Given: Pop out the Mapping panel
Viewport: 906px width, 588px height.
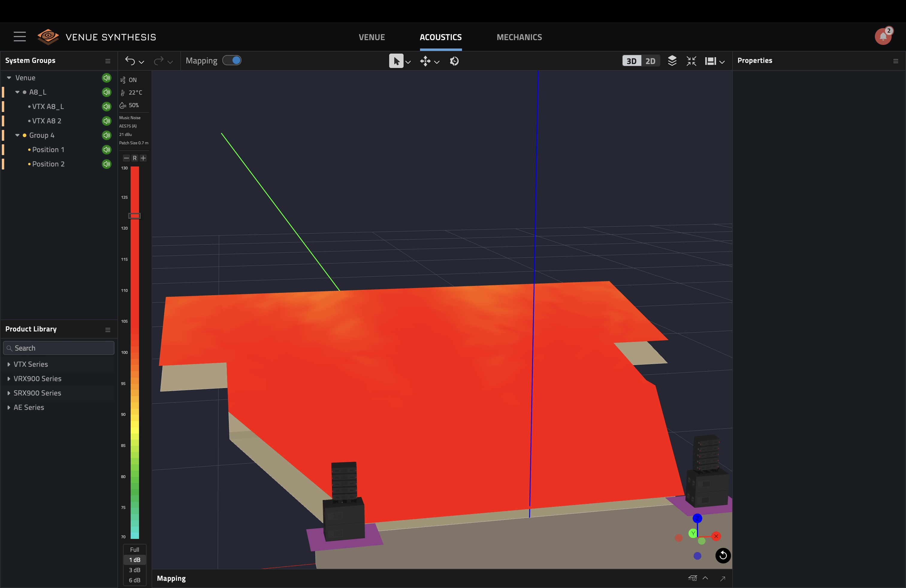Looking at the screenshot, I should click(x=723, y=578).
